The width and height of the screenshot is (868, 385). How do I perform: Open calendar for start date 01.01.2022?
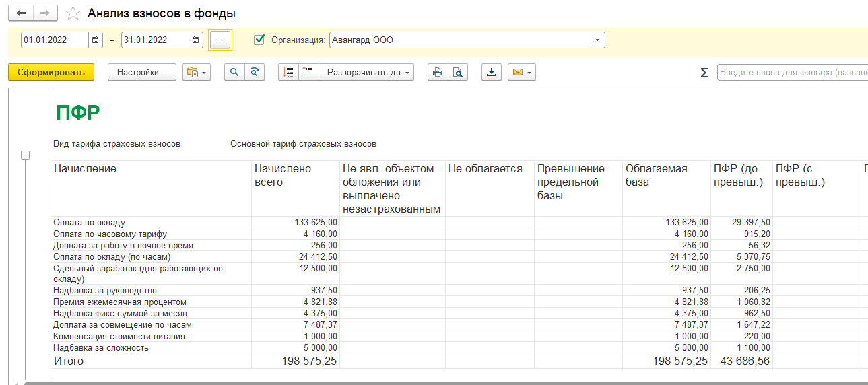[x=96, y=40]
